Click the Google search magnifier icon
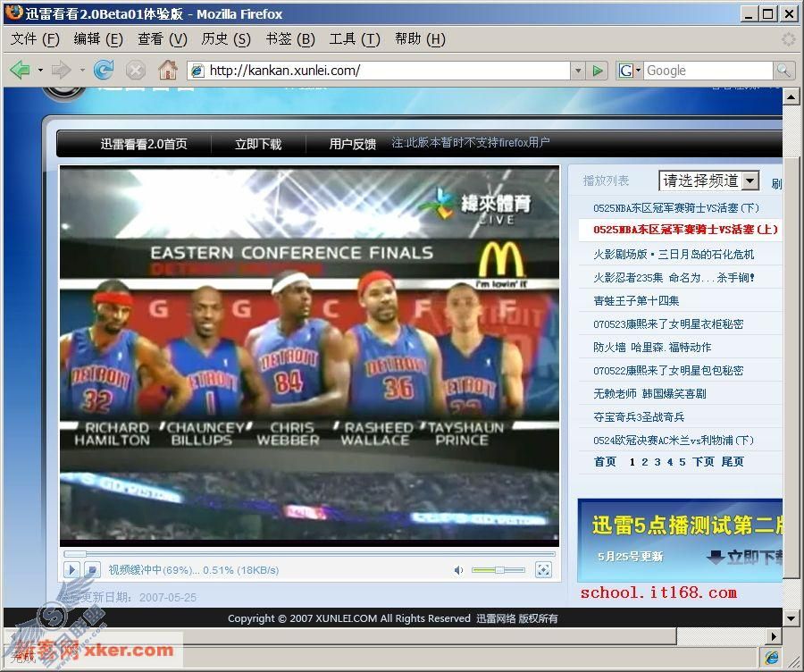The height and width of the screenshot is (672, 804). click(x=783, y=71)
